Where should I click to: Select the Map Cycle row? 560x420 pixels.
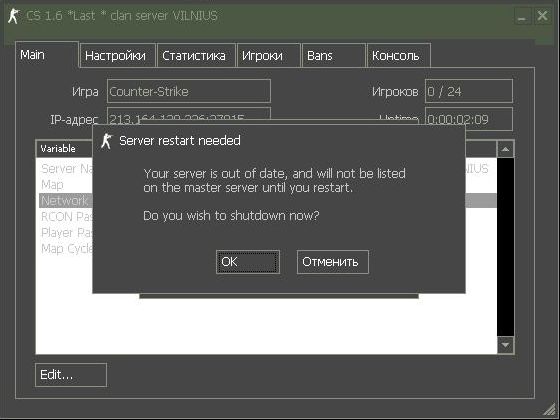66,248
